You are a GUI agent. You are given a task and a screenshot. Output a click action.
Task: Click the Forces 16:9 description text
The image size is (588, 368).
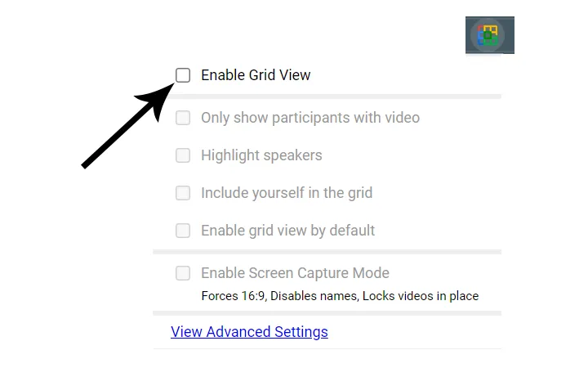[340, 296]
